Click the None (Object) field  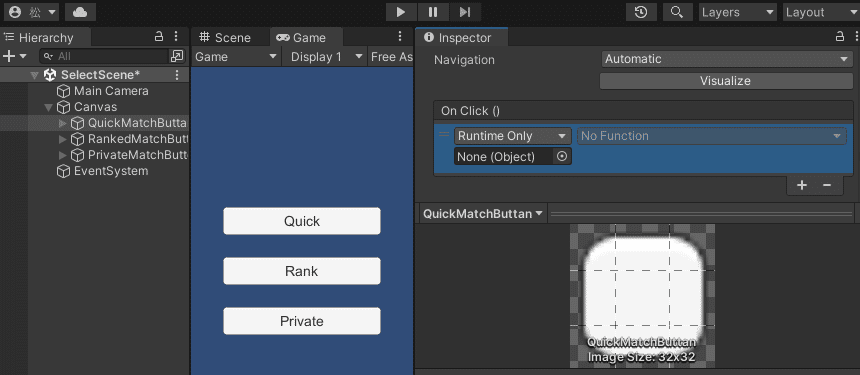tap(505, 157)
